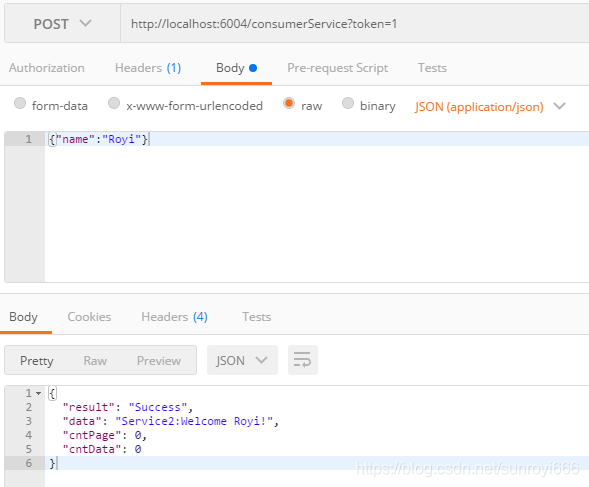Select the raw radio button

click(x=289, y=103)
